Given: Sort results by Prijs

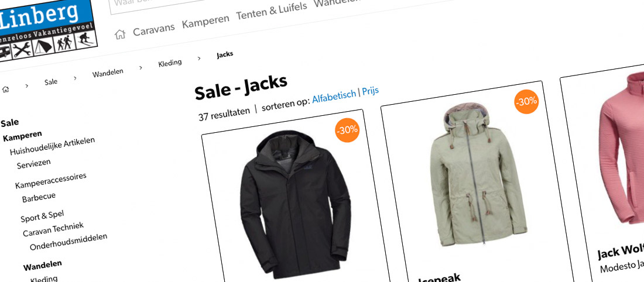Looking at the screenshot, I should point(370,91).
